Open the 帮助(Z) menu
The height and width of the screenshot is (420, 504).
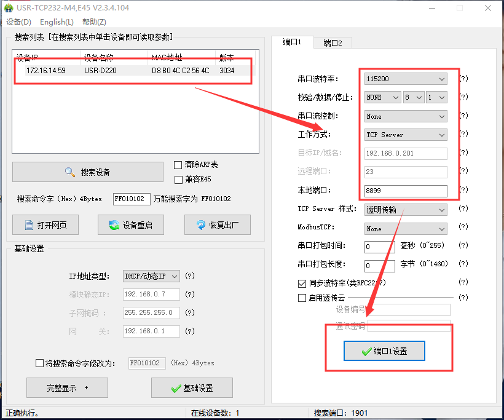coord(93,22)
